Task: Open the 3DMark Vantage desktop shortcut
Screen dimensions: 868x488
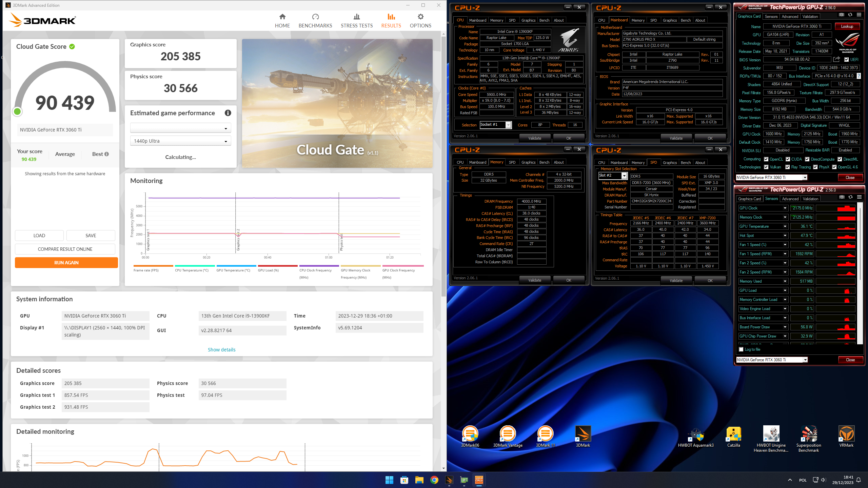Action: point(508,436)
